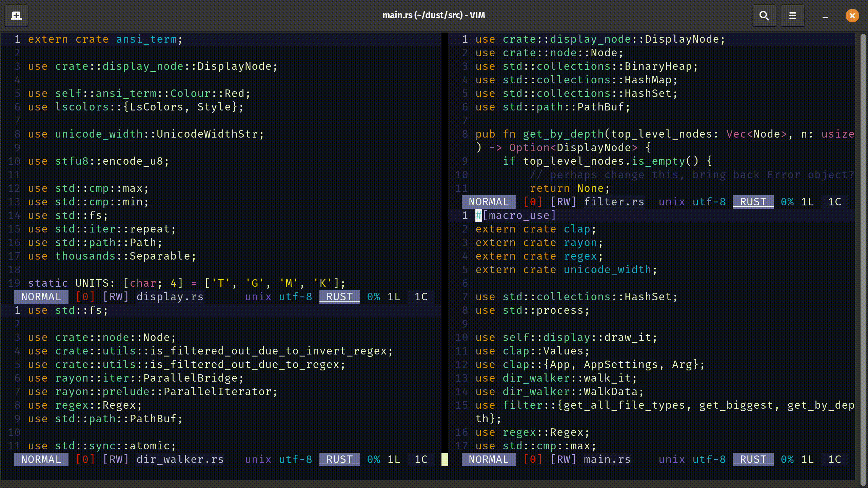Click the RUST filetype badge on display.rs statusline
The height and width of the screenshot is (488, 868).
pyautogui.click(x=339, y=297)
